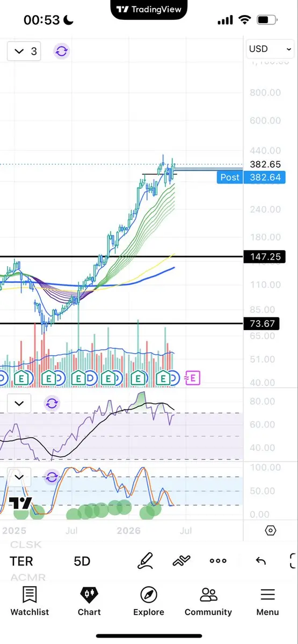Tap the cellular signal bars icon
This screenshot has height=644, width=298.
pos(226,20)
